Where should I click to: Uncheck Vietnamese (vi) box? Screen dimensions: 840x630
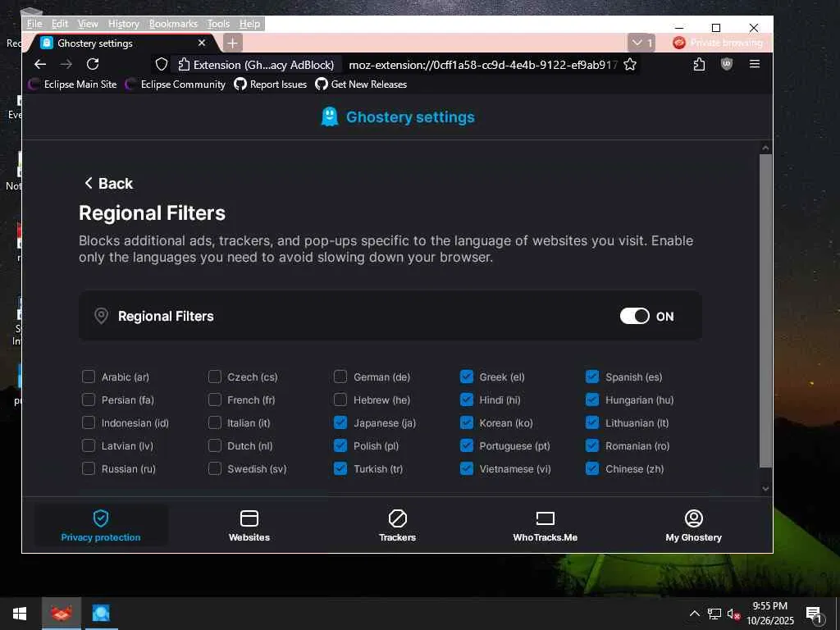point(467,468)
